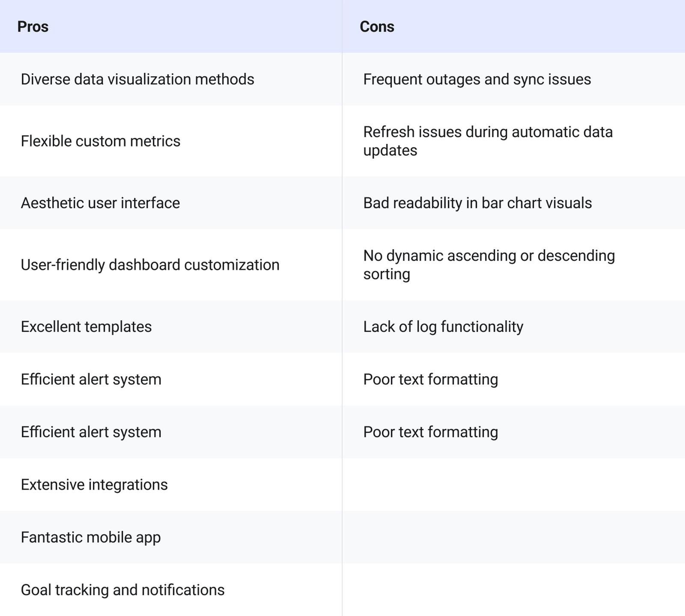Select the Diverse data visualization methods cell
The image size is (685, 616).
(x=137, y=79)
